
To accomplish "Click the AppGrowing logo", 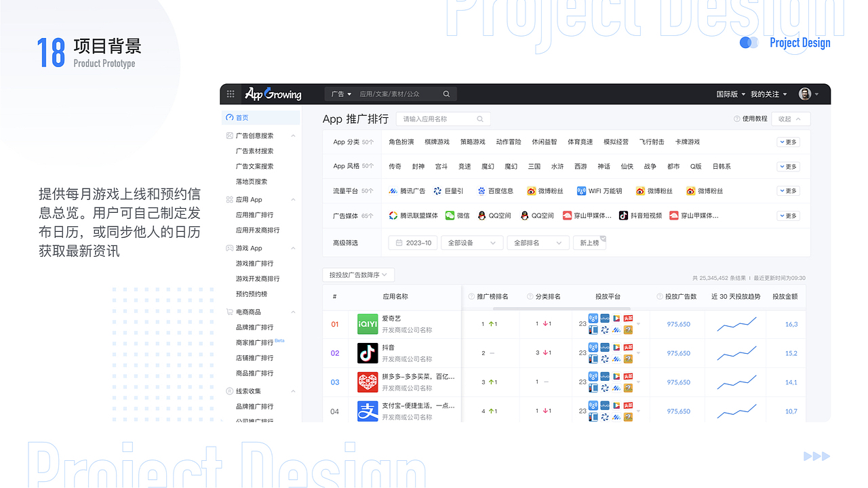I will tap(273, 94).
